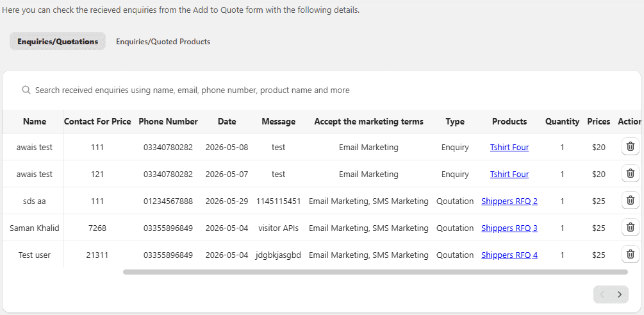Image resolution: width=644 pixels, height=315 pixels.
Task: Click the Date column header
Action: (227, 121)
